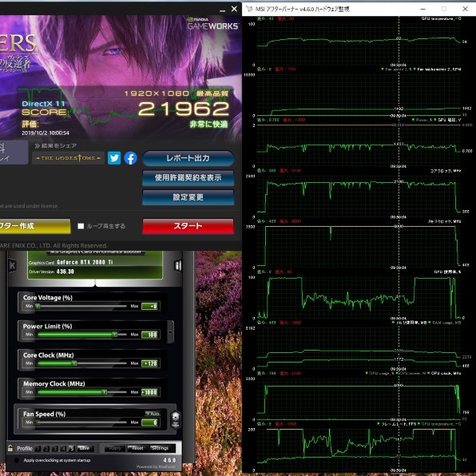Open The Lodestone banner link

[x=69, y=158]
